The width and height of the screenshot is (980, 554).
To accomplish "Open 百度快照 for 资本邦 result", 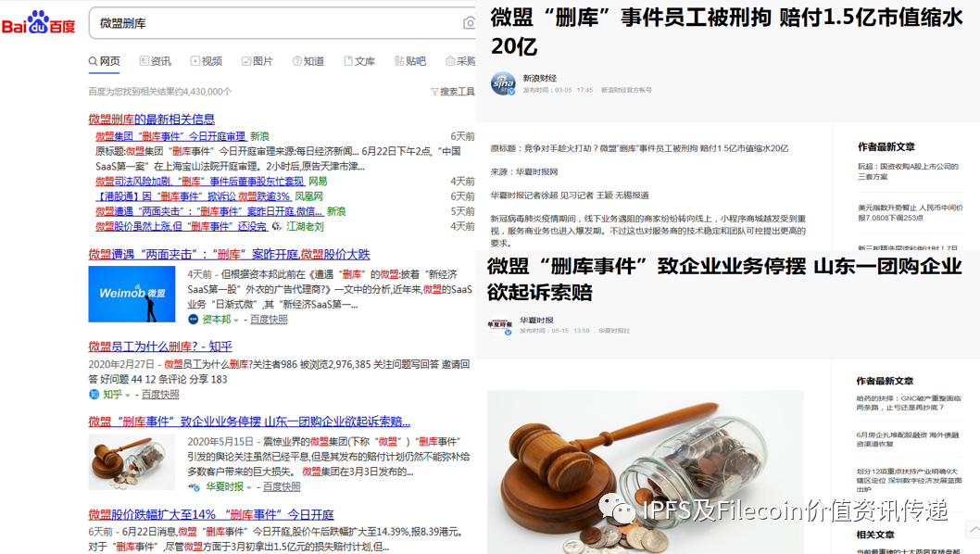I will pos(269,320).
